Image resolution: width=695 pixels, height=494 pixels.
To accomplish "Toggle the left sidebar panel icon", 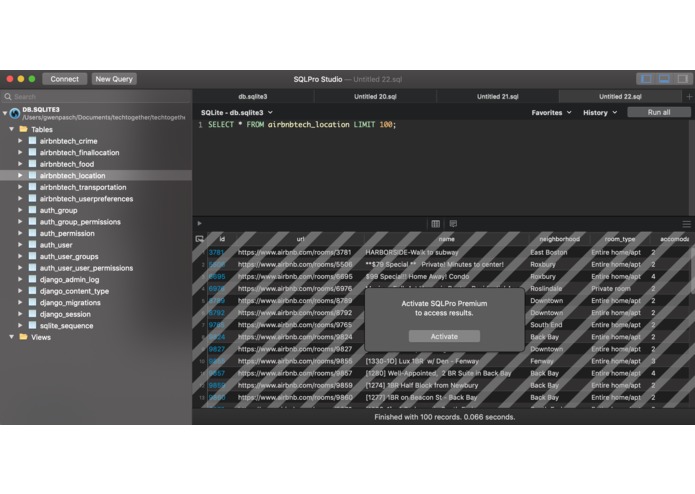I will click(646, 79).
